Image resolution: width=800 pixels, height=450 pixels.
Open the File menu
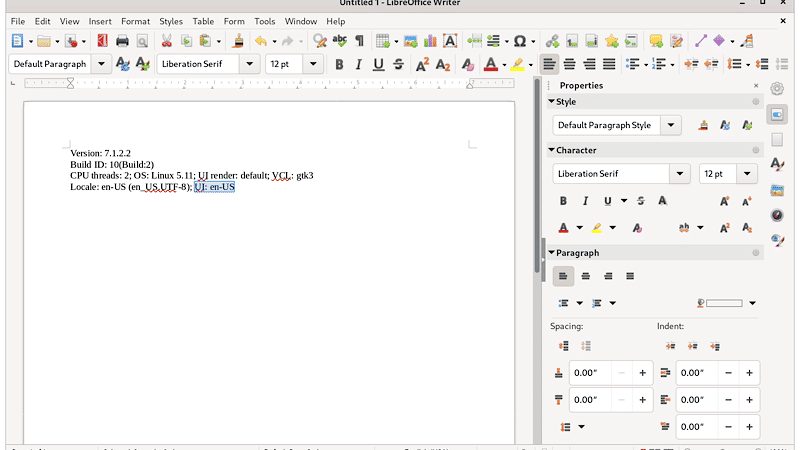[x=18, y=21]
